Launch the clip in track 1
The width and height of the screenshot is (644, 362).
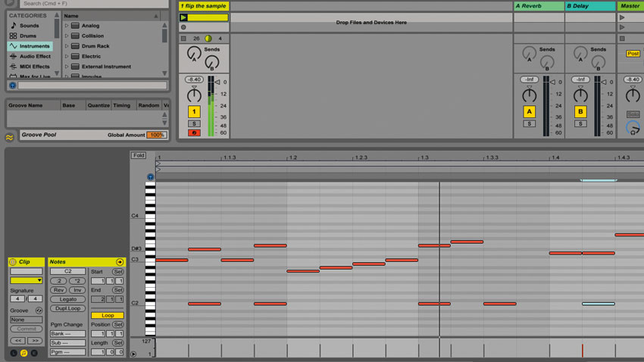[x=183, y=17]
